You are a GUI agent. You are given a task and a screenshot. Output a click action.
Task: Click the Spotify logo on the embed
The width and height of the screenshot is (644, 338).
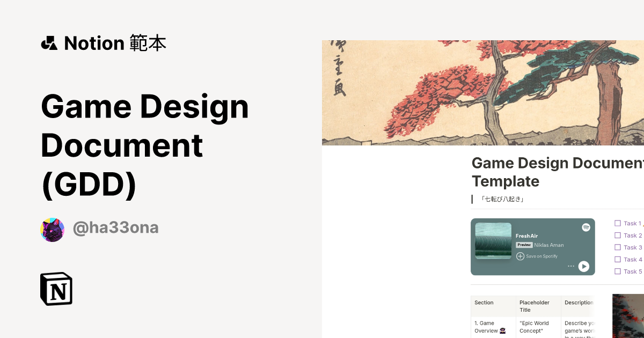tap(586, 227)
